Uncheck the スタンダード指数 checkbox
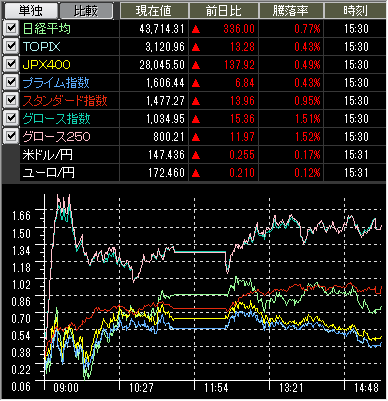 point(11,100)
